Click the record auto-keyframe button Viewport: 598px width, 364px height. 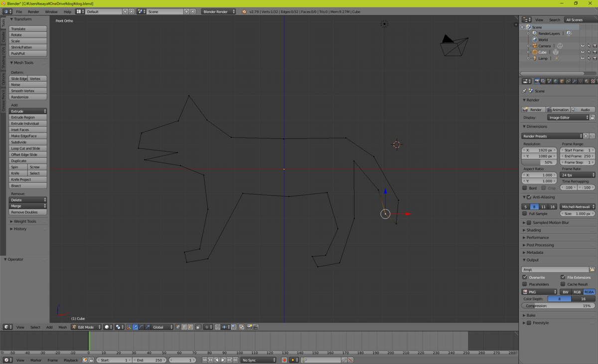(284, 360)
